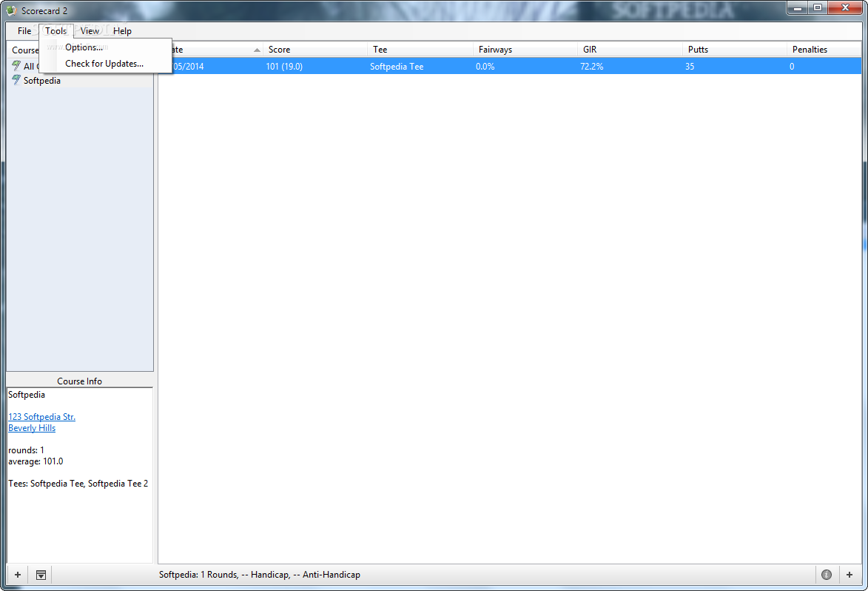Sort rounds by Fairways column
Image resolution: width=868 pixels, height=591 pixels.
click(525, 50)
